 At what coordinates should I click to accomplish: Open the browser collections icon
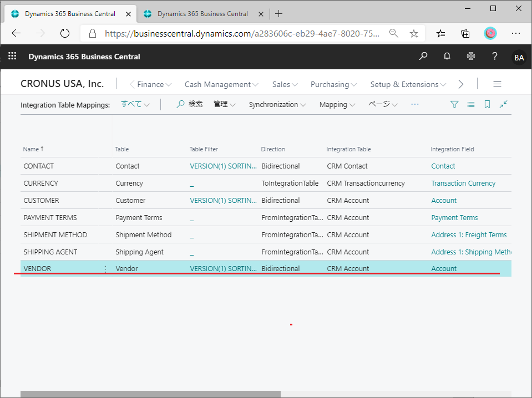tap(465, 33)
